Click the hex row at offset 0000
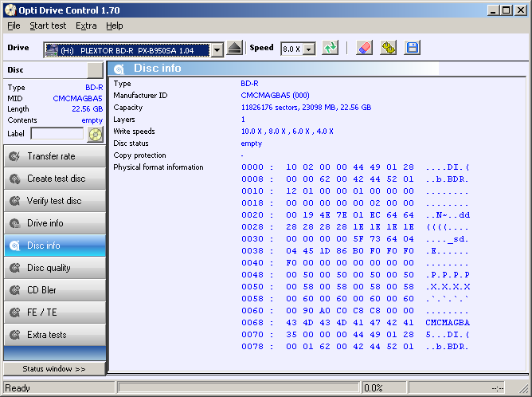Viewport: 532px width, 397px height. (x=355, y=167)
